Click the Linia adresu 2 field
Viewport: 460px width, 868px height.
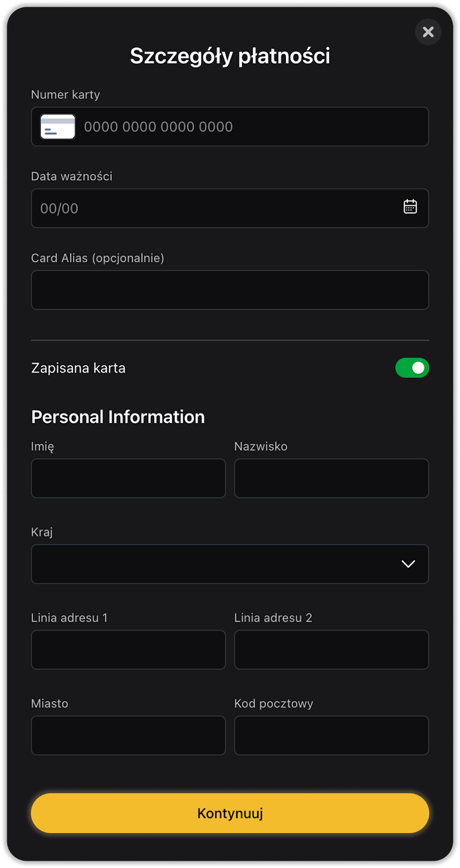[331, 650]
